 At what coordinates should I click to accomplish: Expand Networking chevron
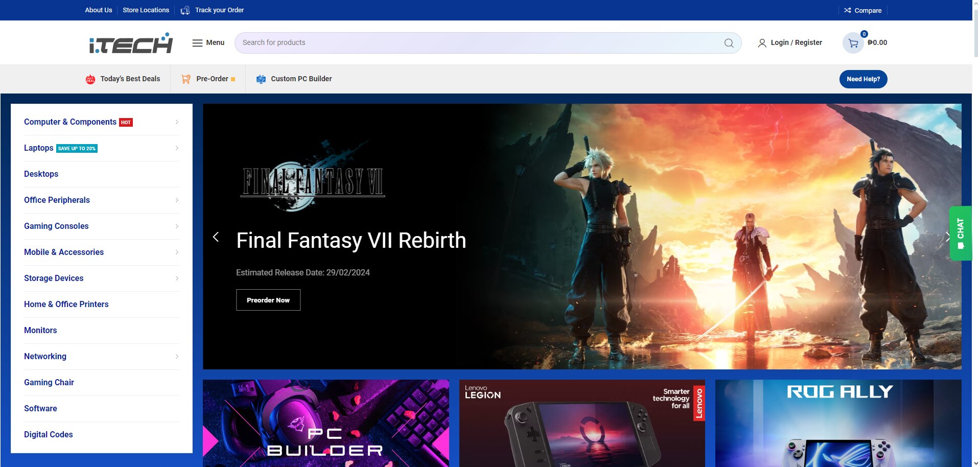(x=177, y=357)
